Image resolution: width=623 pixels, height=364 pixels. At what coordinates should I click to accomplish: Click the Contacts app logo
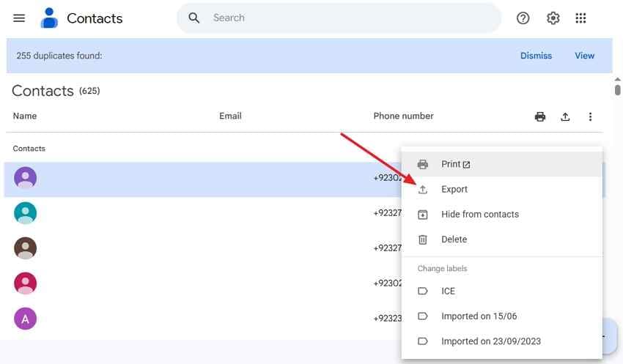[x=49, y=18]
